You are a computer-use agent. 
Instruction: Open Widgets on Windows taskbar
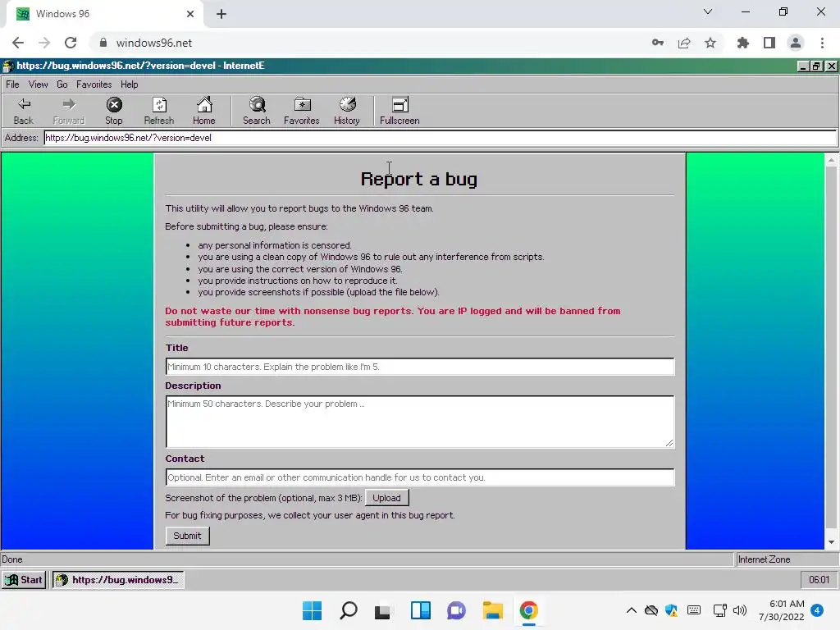coord(421,610)
